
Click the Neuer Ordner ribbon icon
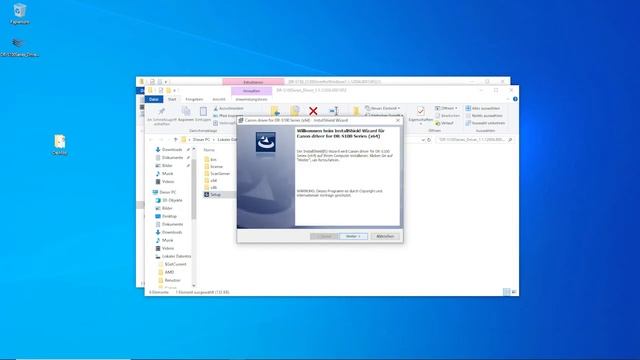356,111
